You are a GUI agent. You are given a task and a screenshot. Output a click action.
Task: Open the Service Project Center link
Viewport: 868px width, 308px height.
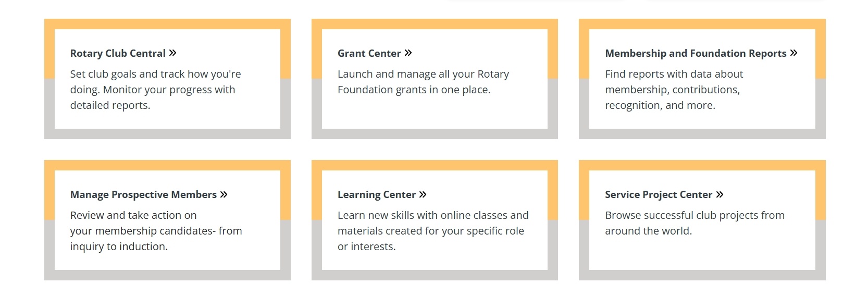tap(658, 194)
